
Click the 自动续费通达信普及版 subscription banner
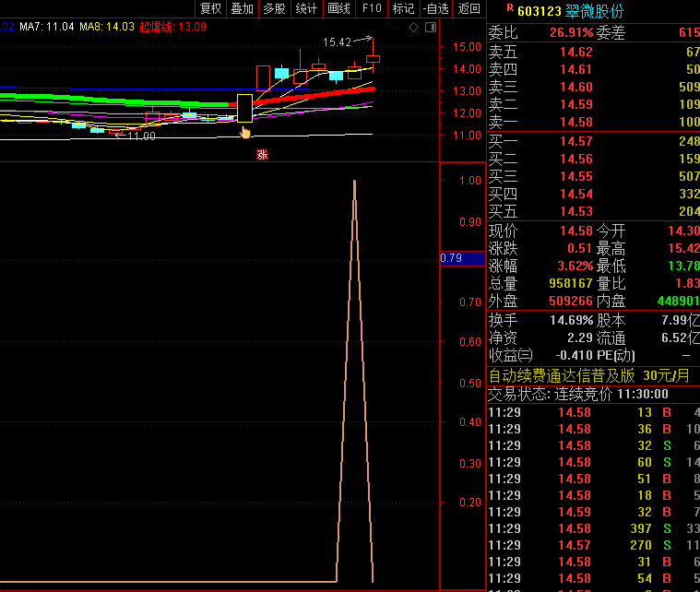(x=562, y=375)
